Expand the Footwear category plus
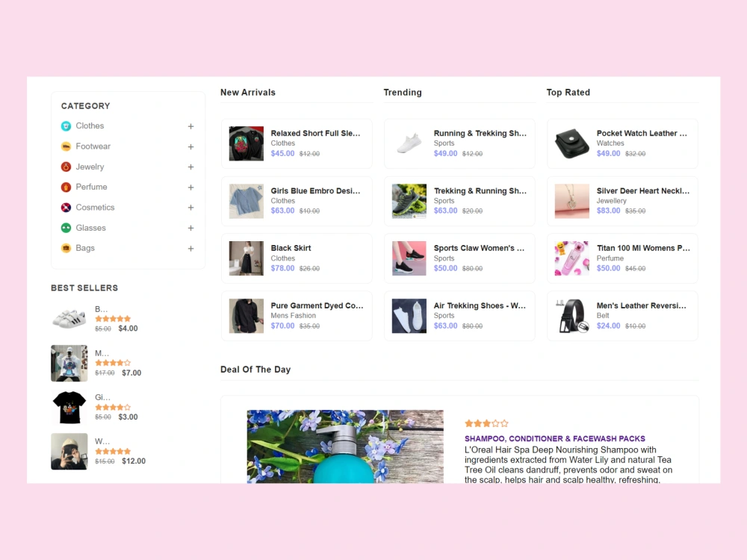The height and width of the screenshot is (560, 747). [190, 146]
